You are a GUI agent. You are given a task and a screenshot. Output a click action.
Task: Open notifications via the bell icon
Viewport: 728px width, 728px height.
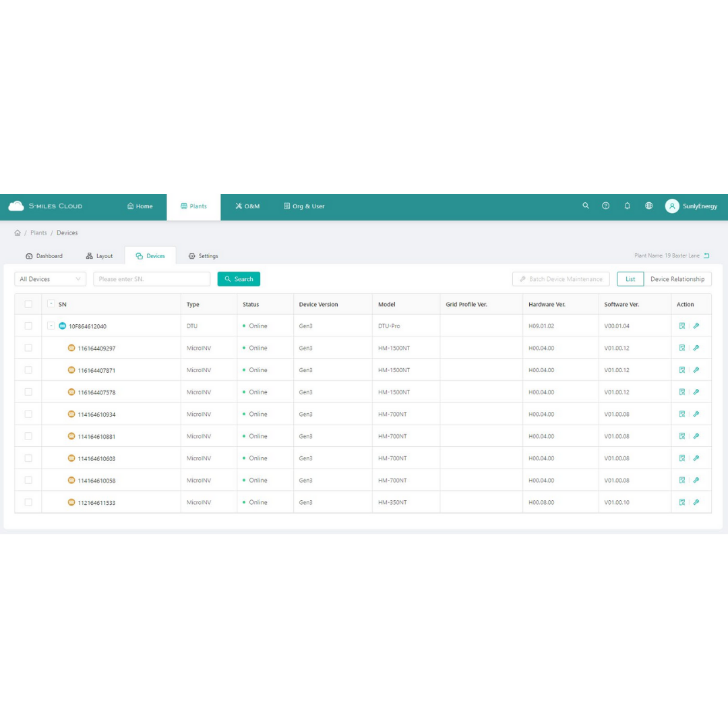click(x=627, y=206)
